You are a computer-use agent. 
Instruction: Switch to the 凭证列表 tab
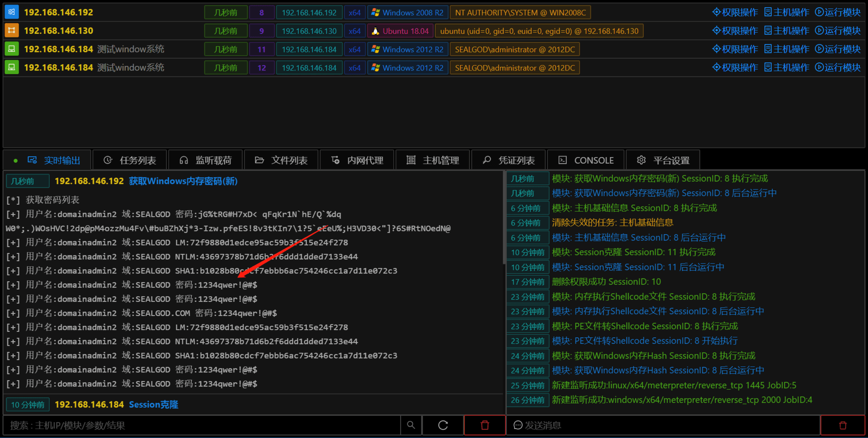pos(509,160)
